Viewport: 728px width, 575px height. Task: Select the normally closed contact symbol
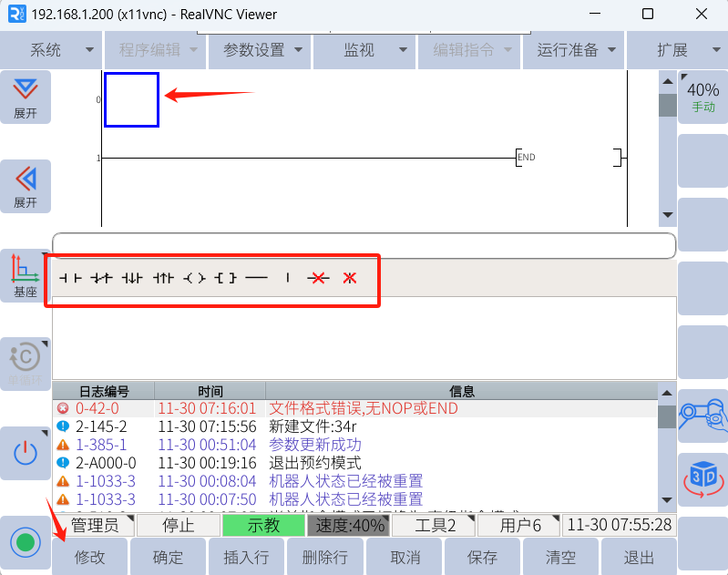[100, 278]
